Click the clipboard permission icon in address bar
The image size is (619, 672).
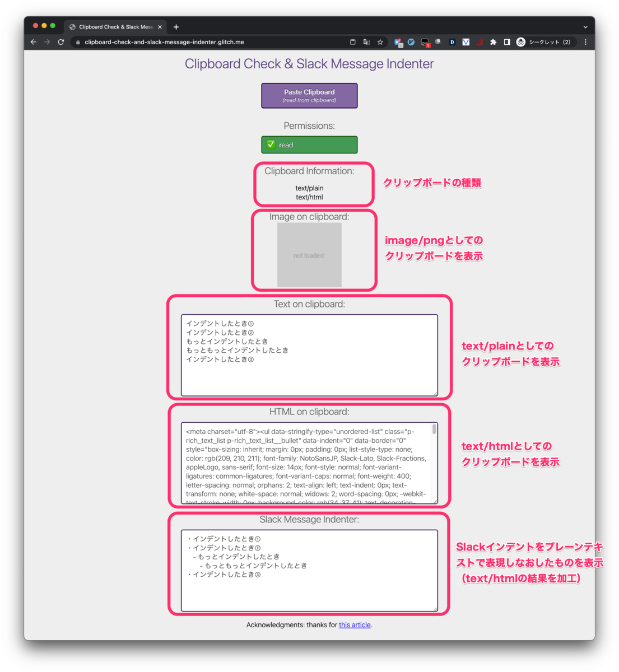(352, 42)
